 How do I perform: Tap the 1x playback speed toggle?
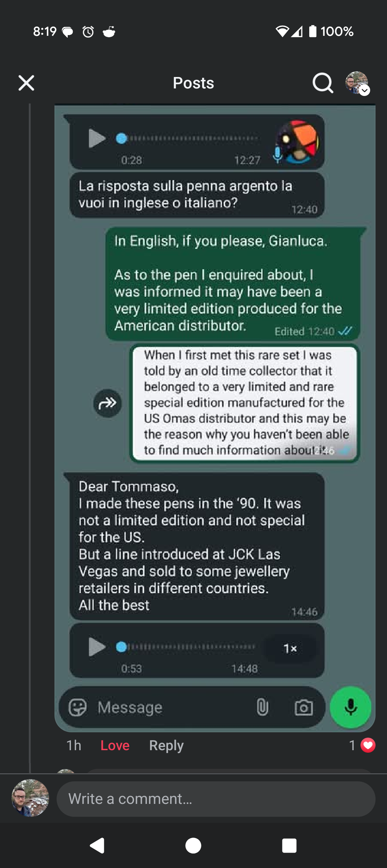click(x=290, y=648)
